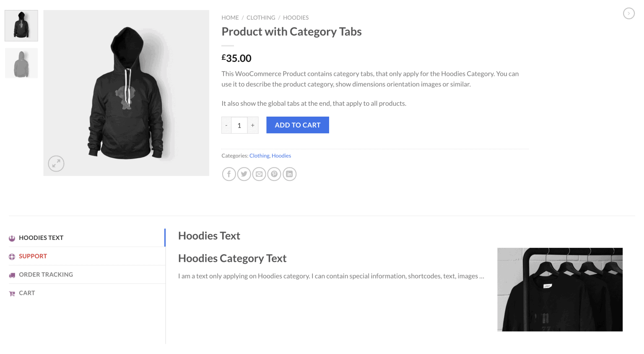
Task: Click the next-product arrow at top right
Action: (628, 13)
